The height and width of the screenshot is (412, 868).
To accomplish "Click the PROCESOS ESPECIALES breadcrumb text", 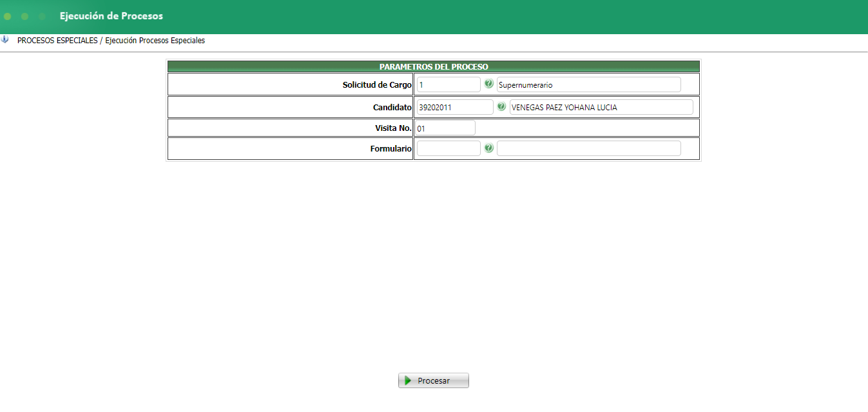I will coord(57,40).
